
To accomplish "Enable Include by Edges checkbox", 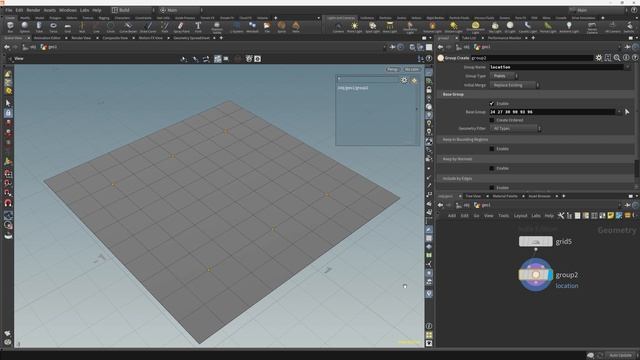I will (491, 187).
